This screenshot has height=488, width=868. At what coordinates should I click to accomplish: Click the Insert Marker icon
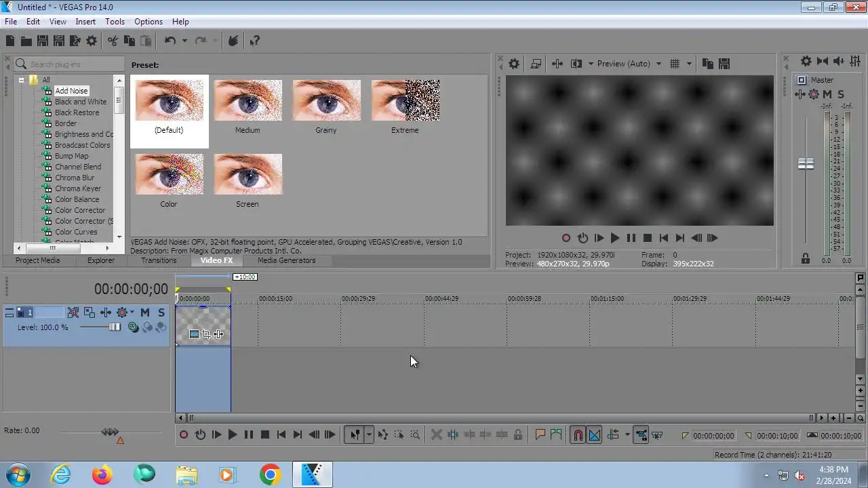pos(540,435)
